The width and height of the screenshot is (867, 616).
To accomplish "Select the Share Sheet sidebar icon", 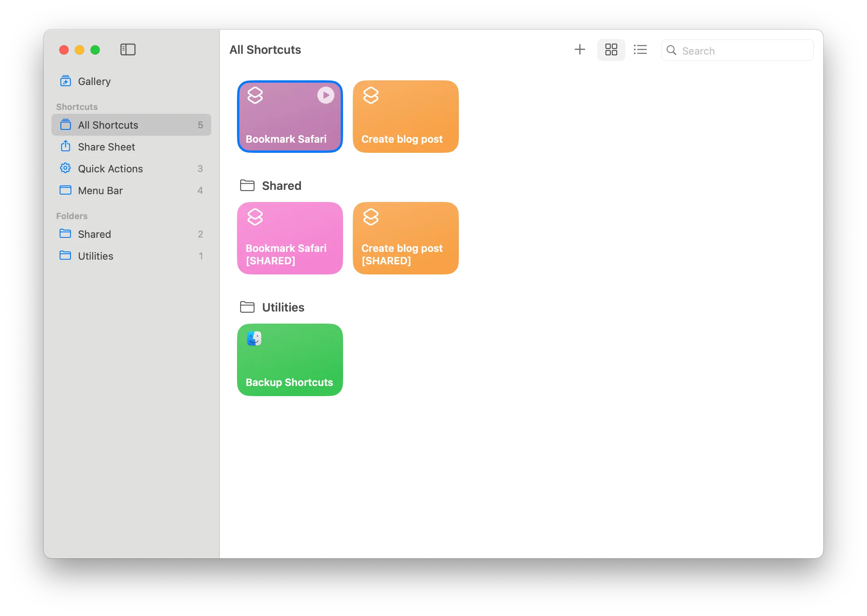I will point(65,147).
